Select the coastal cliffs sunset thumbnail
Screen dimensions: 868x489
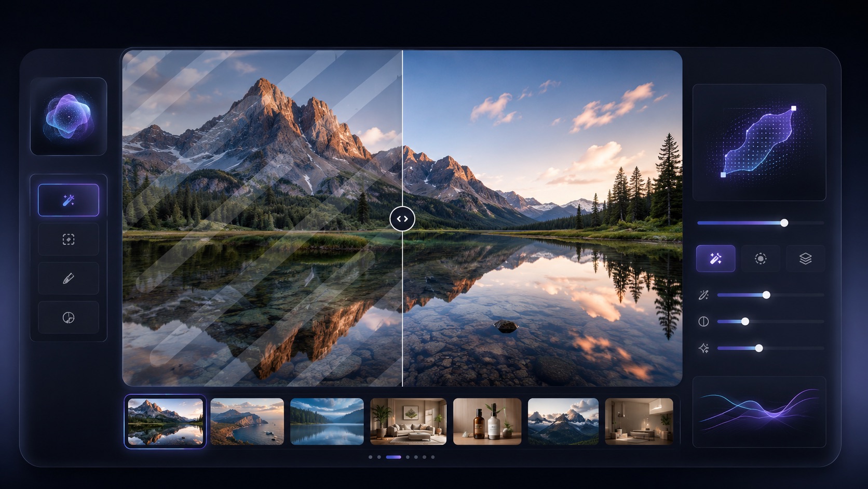click(x=247, y=421)
